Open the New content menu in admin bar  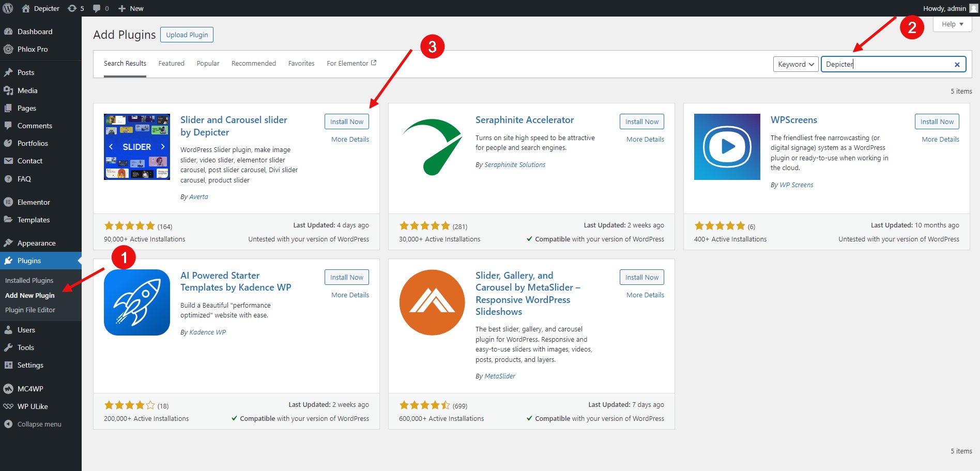131,8
